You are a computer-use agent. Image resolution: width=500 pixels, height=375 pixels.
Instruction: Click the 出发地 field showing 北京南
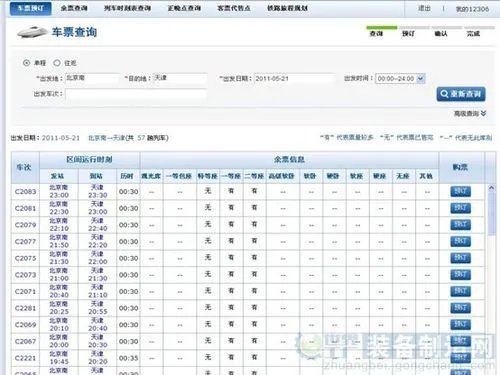coord(92,78)
